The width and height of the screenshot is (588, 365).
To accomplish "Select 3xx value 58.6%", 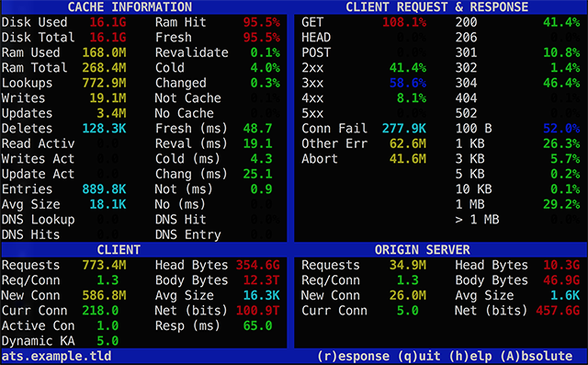I will [408, 83].
